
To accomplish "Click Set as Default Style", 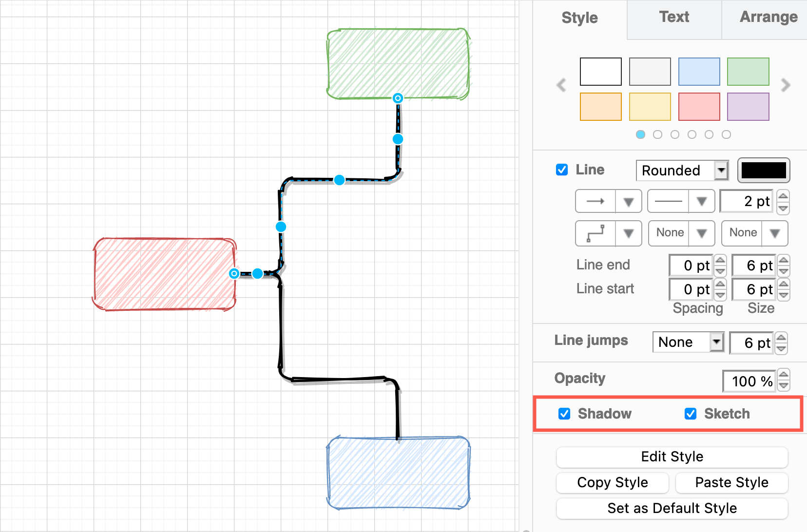I will (x=672, y=508).
